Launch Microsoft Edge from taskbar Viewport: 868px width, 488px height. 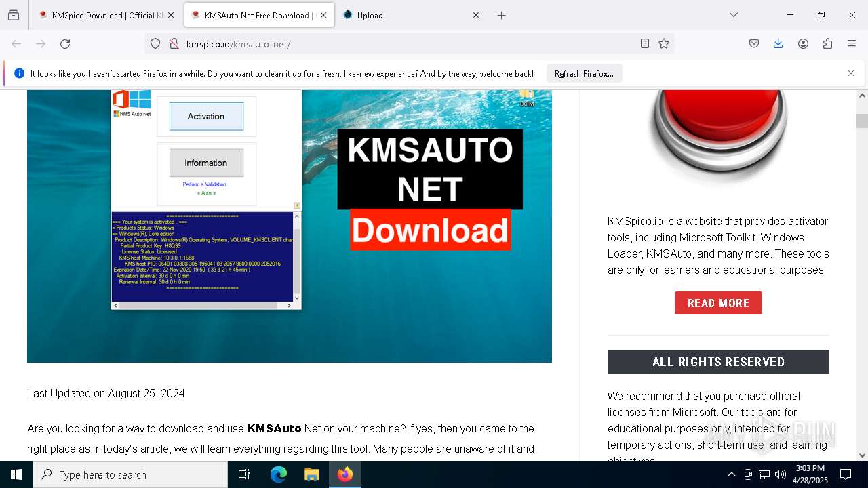pos(279,474)
